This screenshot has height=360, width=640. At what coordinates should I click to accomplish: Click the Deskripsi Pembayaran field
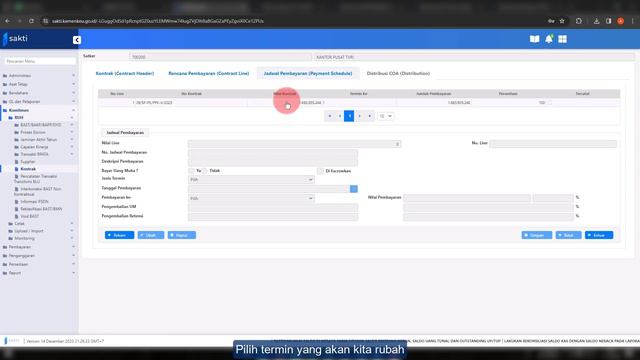273,162
